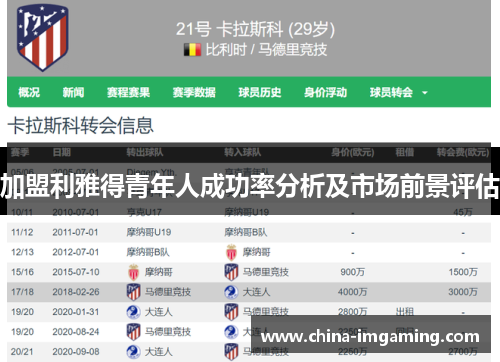Click Dalian crest in 2020-01-31 row
Viewport: 500px width, 362px height.
click(133, 312)
